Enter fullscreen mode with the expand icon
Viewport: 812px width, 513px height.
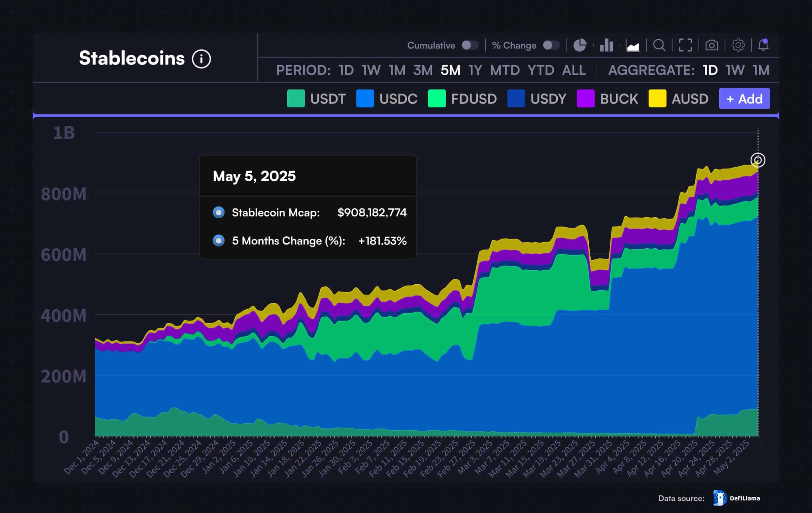(x=685, y=44)
